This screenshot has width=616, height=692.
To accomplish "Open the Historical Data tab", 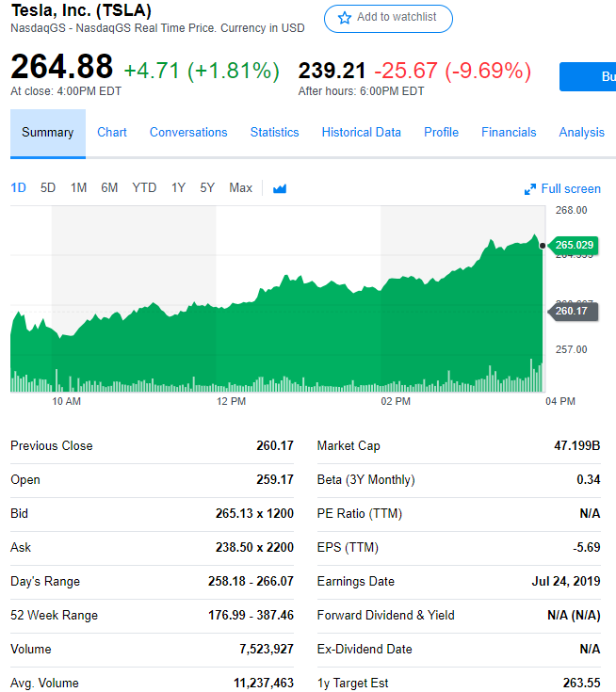I will pyautogui.click(x=361, y=133).
